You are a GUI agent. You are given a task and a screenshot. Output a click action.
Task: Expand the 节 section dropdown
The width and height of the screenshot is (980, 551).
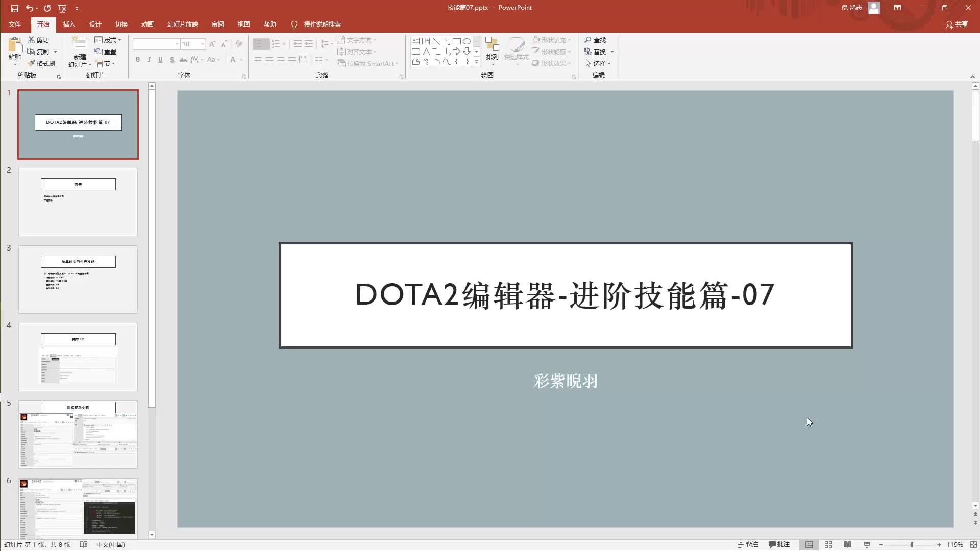click(106, 63)
